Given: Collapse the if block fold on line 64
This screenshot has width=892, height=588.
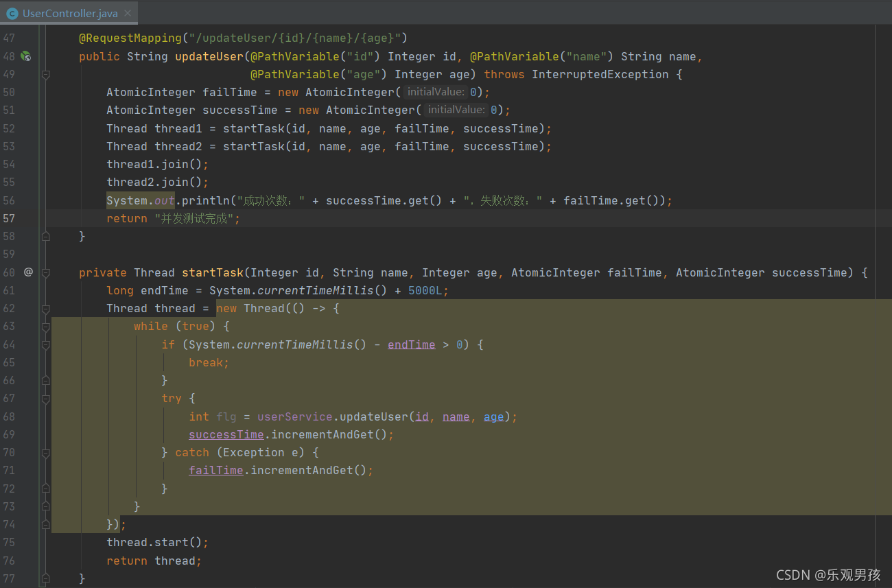Looking at the screenshot, I should [x=46, y=344].
